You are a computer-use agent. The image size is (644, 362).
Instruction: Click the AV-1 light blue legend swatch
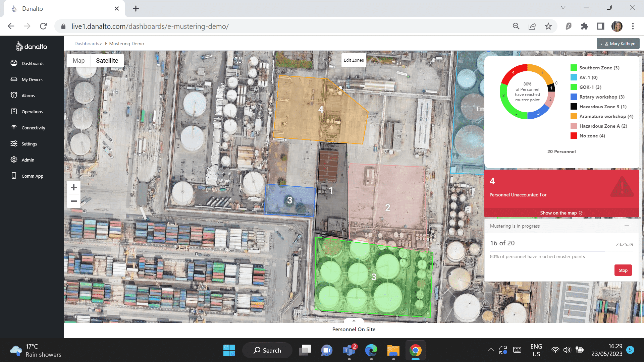click(574, 77)
